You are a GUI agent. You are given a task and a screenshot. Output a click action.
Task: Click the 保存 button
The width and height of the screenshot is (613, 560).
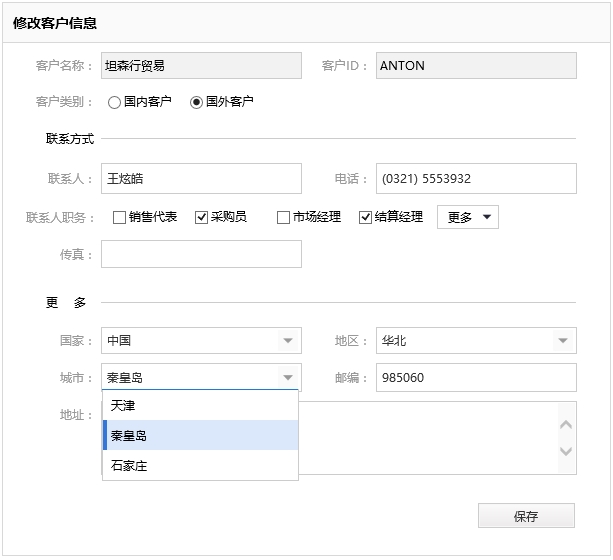526,516
